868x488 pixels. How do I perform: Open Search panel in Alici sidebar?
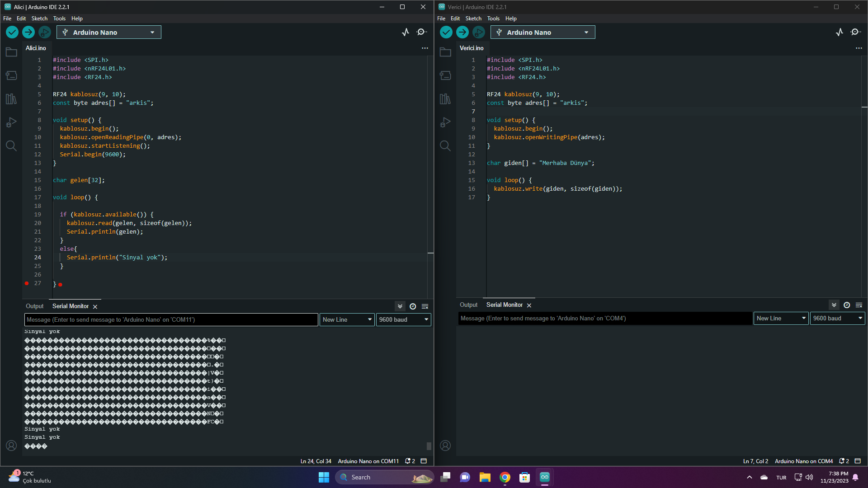[11, 145]
